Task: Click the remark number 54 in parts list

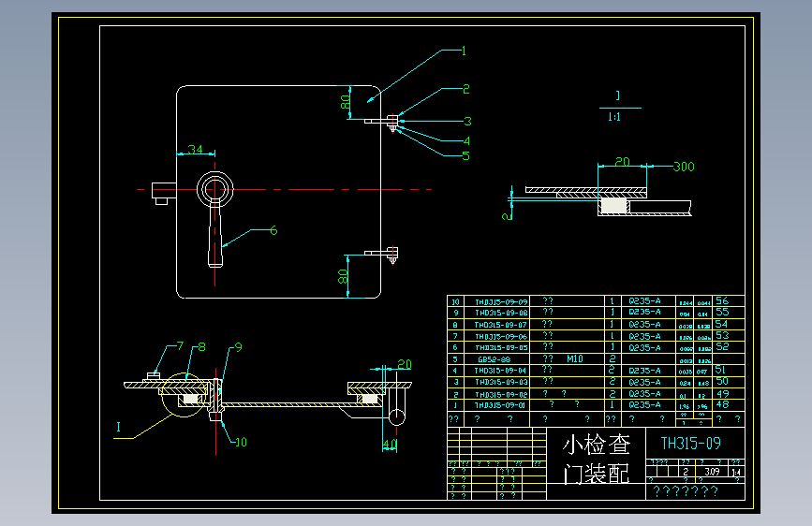Action: (721, 324)
